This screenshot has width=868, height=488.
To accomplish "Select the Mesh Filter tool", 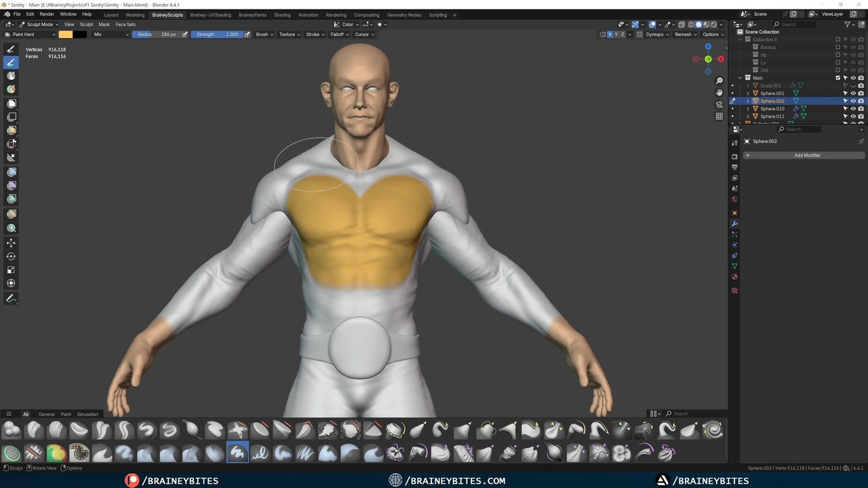I will [x=11, y=172].
